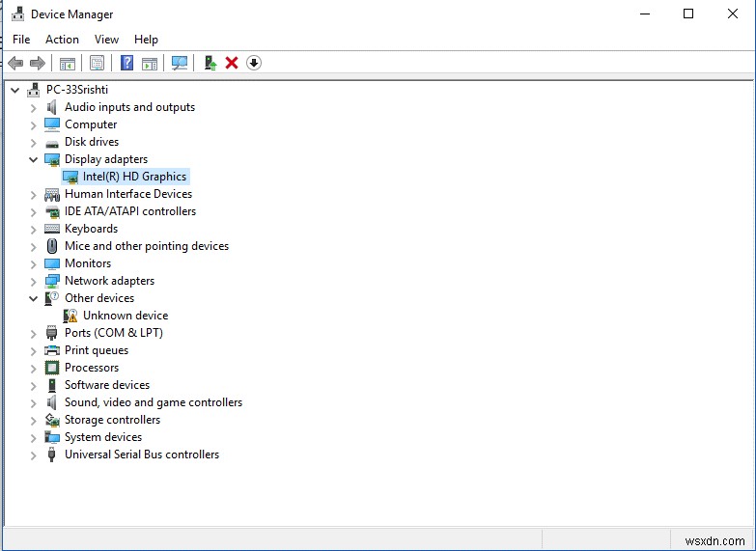This screenshot has width=756, height=551.
Task: Select Print queues label
Action: (97, 350)
